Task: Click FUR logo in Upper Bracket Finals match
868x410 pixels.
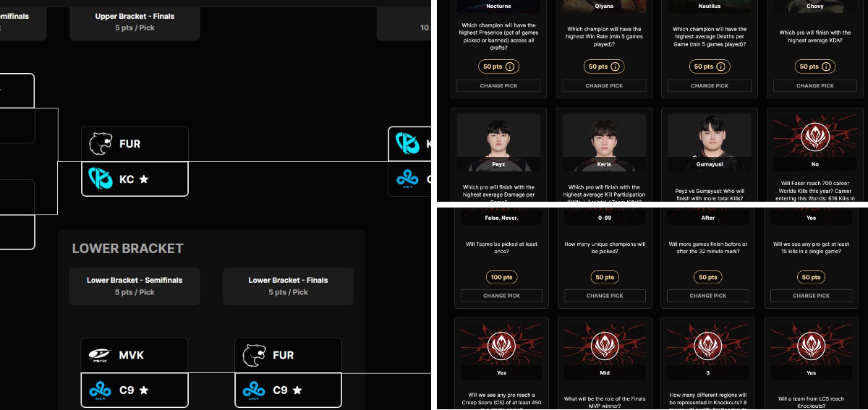Action: pos(101,144)
